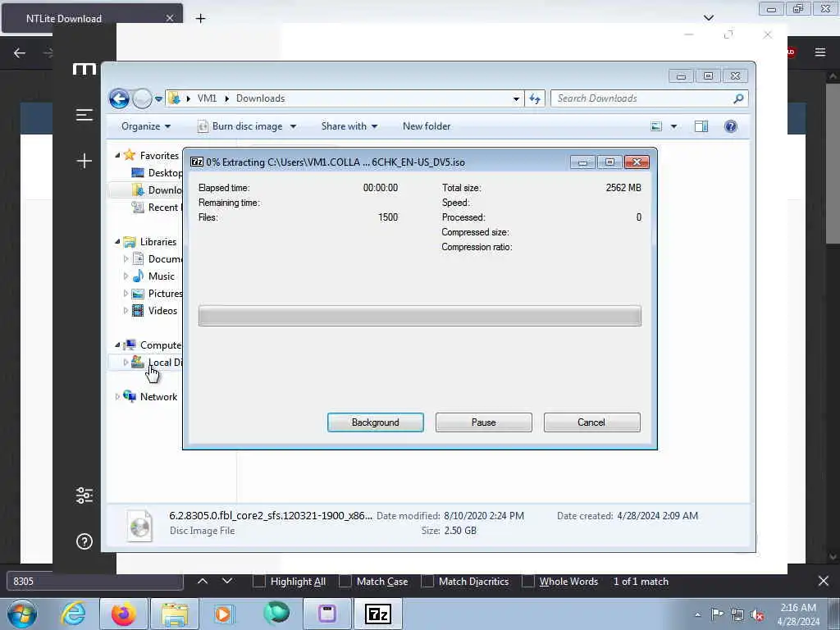The image size is (840, 630).
Task: Toggle the preview pane icon
Action: 701,126
